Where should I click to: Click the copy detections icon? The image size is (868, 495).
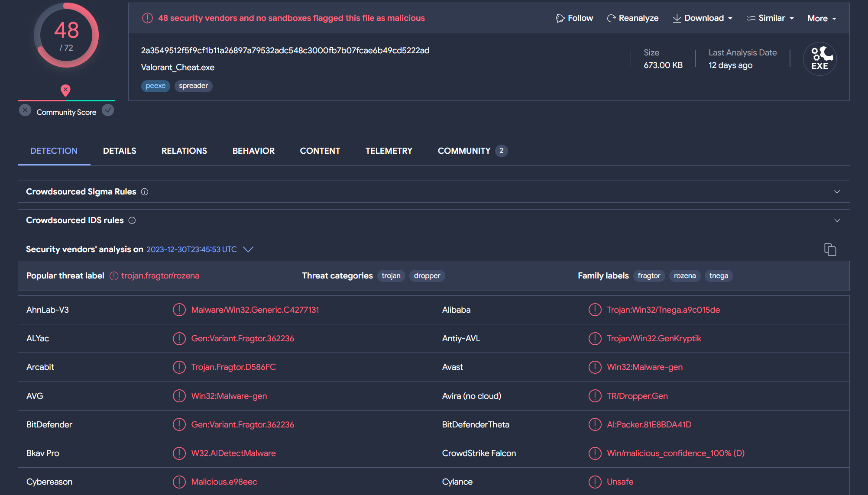(x=830, y=249)
